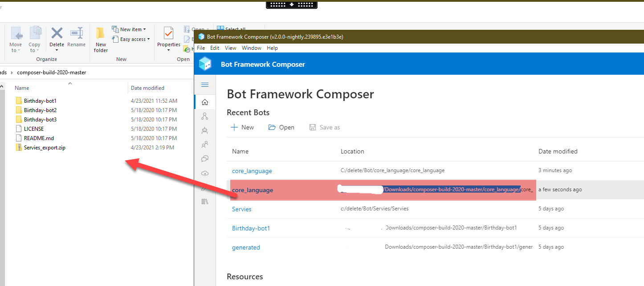Viewport: 644px width, 286px height.
Task: Click the Save as button
Action: pyautogui.click(x=325, y=127)
